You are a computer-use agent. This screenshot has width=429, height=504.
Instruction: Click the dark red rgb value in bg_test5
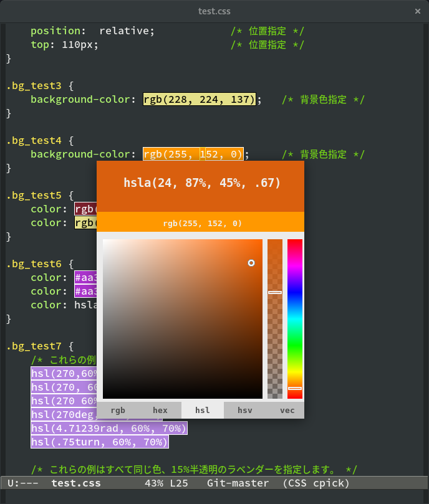click(85, 209)
